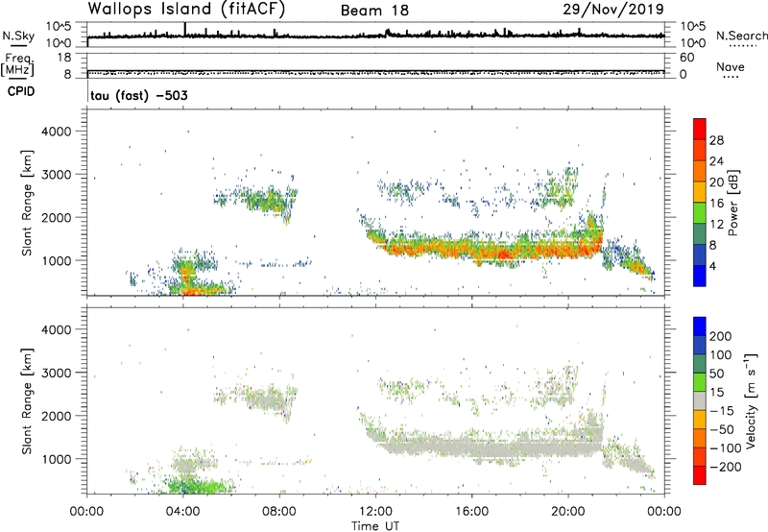Click the "Velocity [m s-1]" color bar title

point(751,400)
